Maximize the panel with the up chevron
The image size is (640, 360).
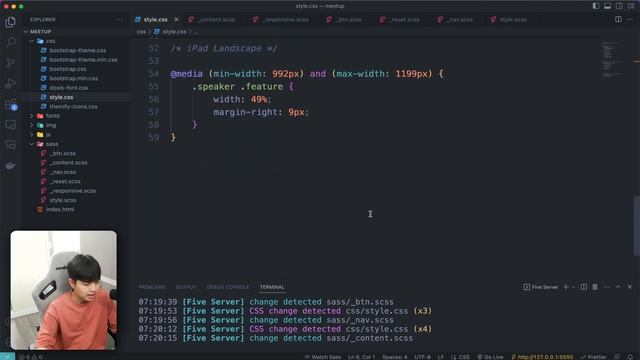[x=618, y=287]
